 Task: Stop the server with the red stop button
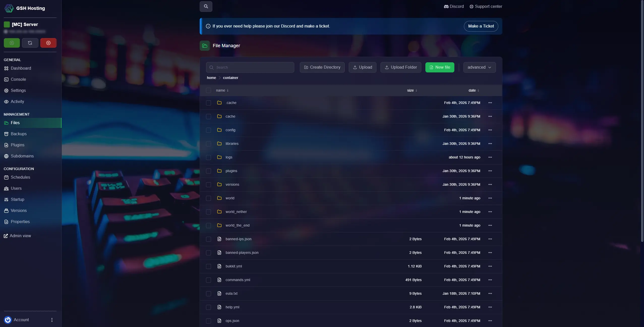(48, 43)
